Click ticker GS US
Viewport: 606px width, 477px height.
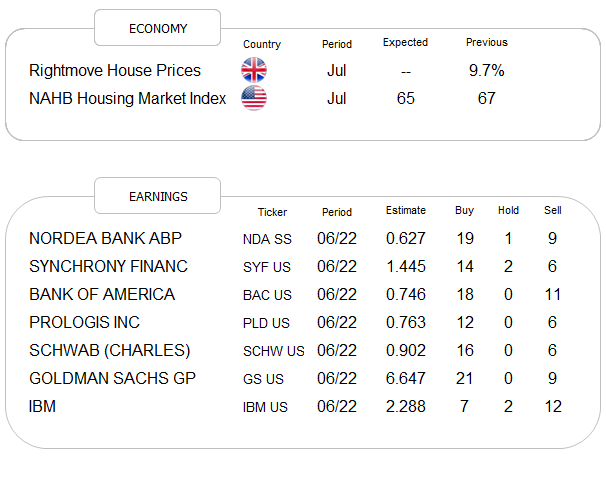263,379
